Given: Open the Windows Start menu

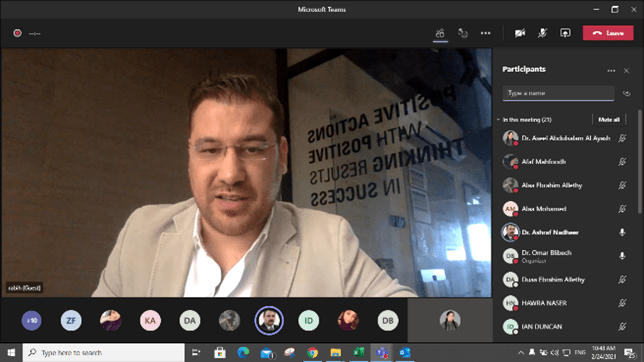Looking at the screenshot, I should pyautogui.click(x=11, y=353).
